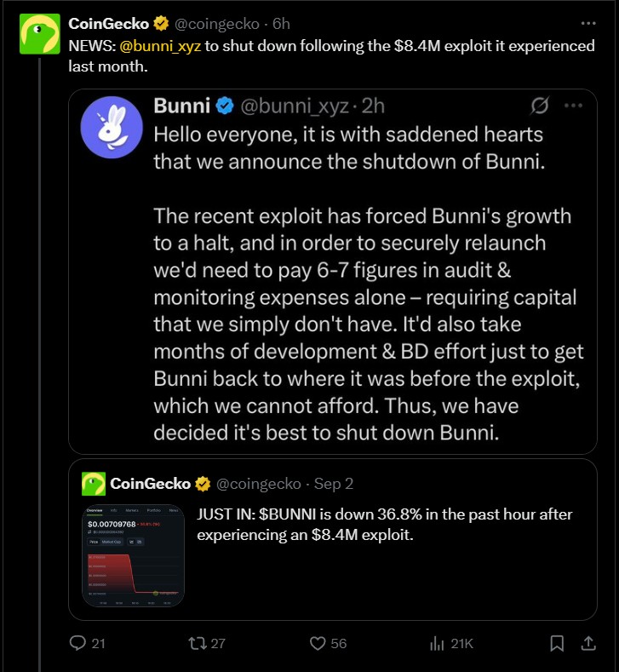Repost this CoinGecko tweet
Viewport: 619px width, 672px height.
tap(197, 643)
